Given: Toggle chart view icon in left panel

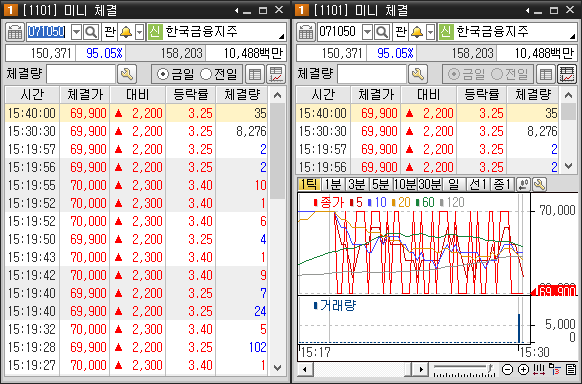Looking at the screenshot, I should pyautogui.click(x=276, y=74).
